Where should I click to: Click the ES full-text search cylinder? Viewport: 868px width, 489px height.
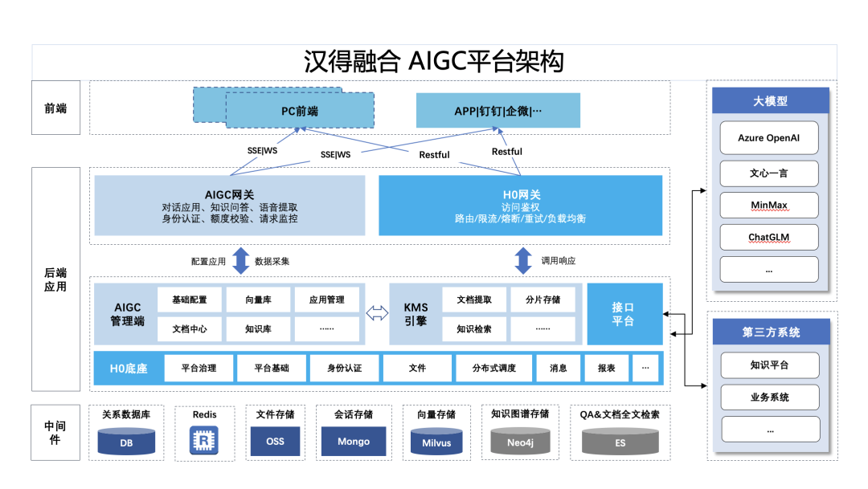620,442
